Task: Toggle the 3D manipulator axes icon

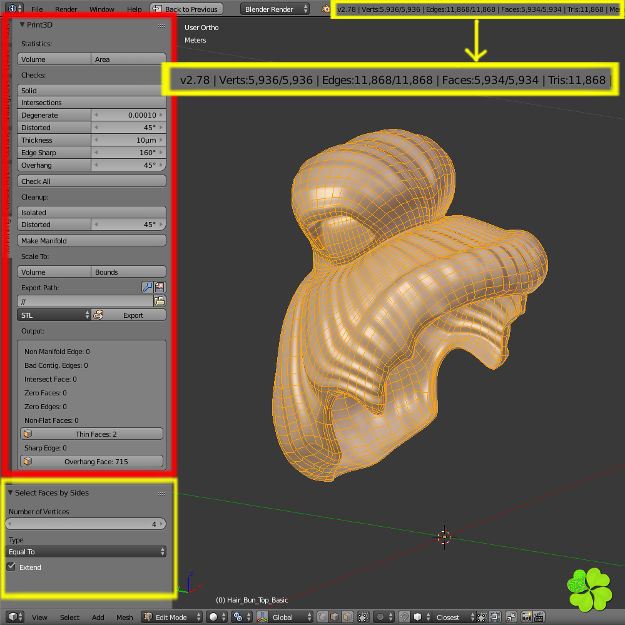Action: tap(262, 617)
